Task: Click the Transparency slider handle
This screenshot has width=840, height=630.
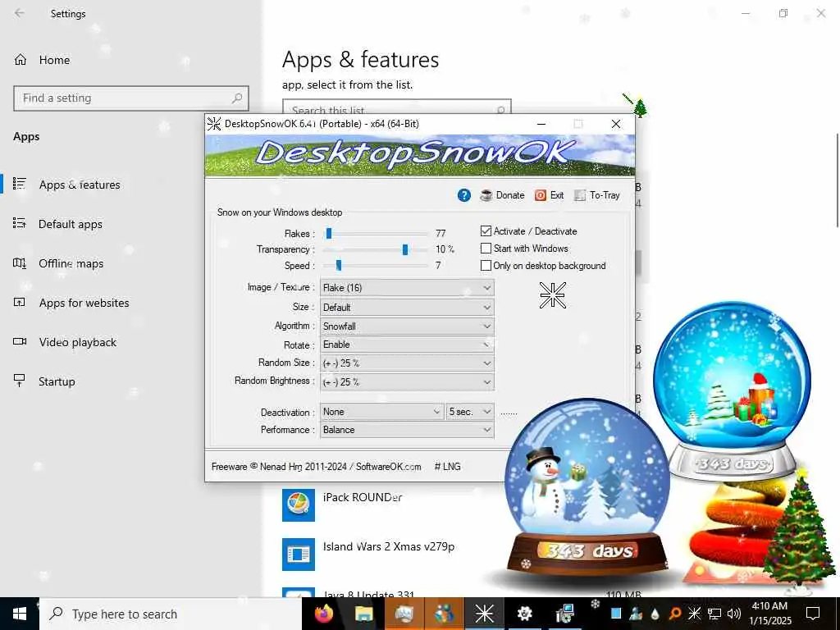Action: 405,249
